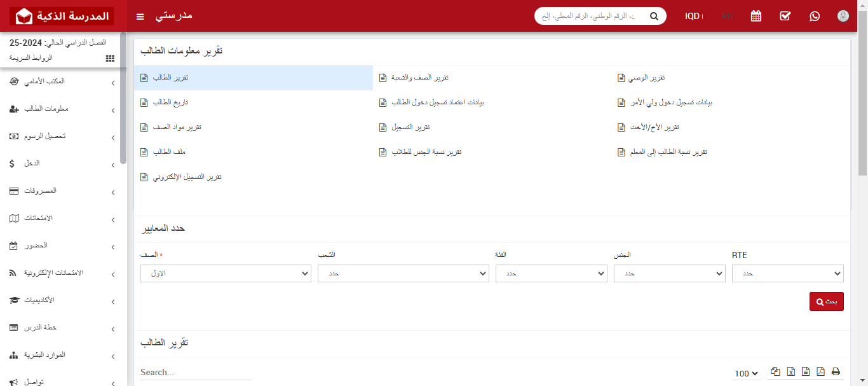Click the red بحث search button
Image resolution: width=868 pixels, height=386 pixels.
826,301
